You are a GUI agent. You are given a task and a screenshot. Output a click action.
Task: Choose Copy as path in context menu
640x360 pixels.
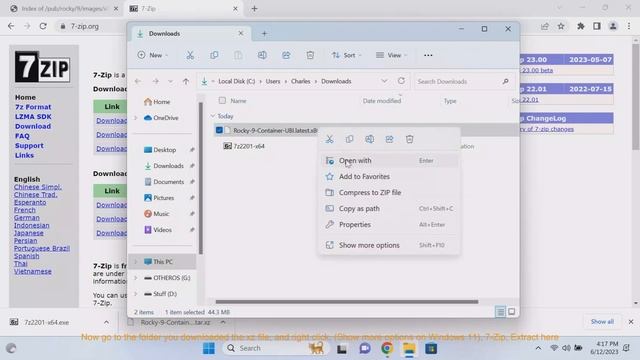(x=389, y=209)
